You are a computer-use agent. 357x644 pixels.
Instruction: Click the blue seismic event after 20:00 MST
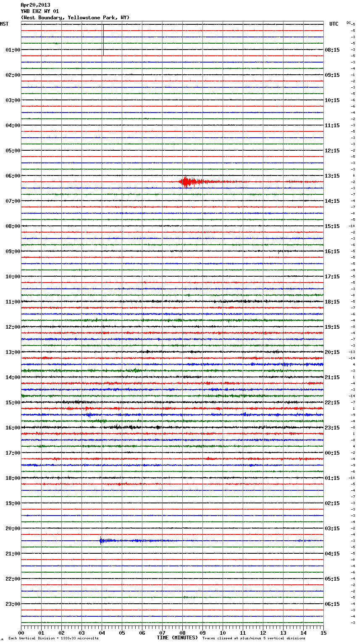pos(102,541)
